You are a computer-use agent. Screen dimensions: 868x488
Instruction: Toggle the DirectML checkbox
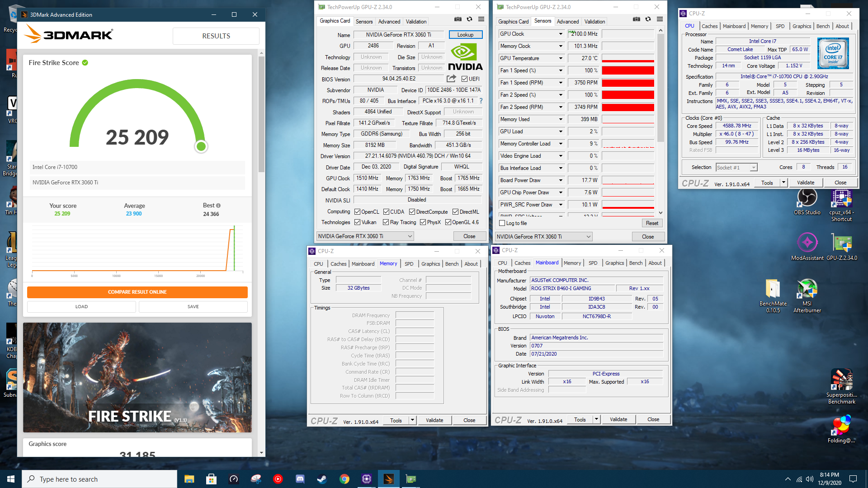click(x=456, y=212)
